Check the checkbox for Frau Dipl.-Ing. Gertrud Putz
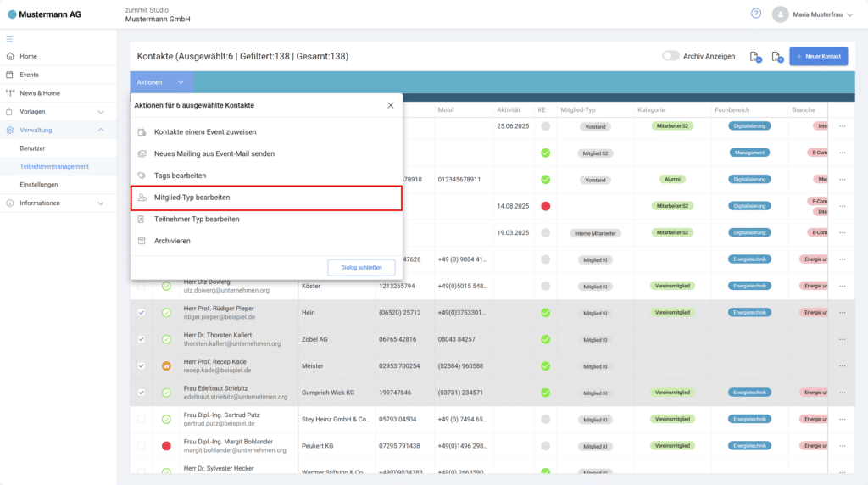The height and width of the screenshot is (485, 868). [142, 419]
